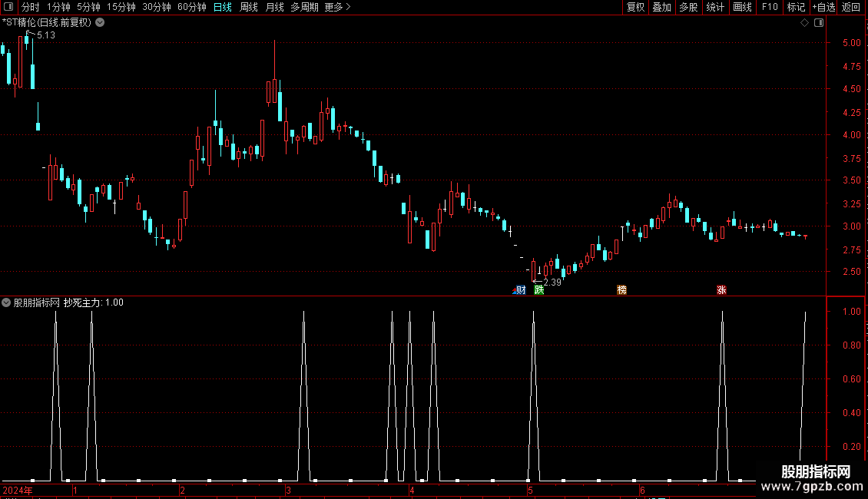The height and width of the screenshot is (499, 868).
Task: Click the 抄死主力: 1.00 indicator value
Action: [94, 302]
